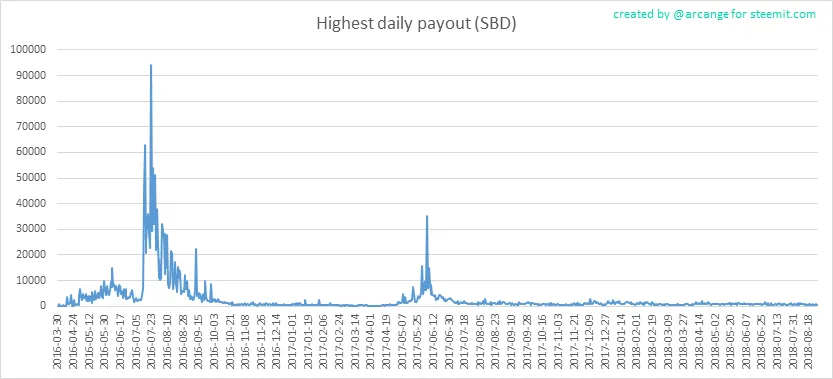Select the 2017-11-03 date label

click(x=559, y=341)
